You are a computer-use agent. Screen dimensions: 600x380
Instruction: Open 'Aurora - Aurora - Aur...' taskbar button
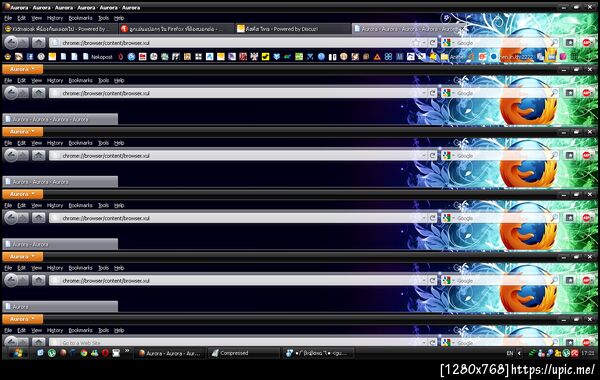pos(170,353)
